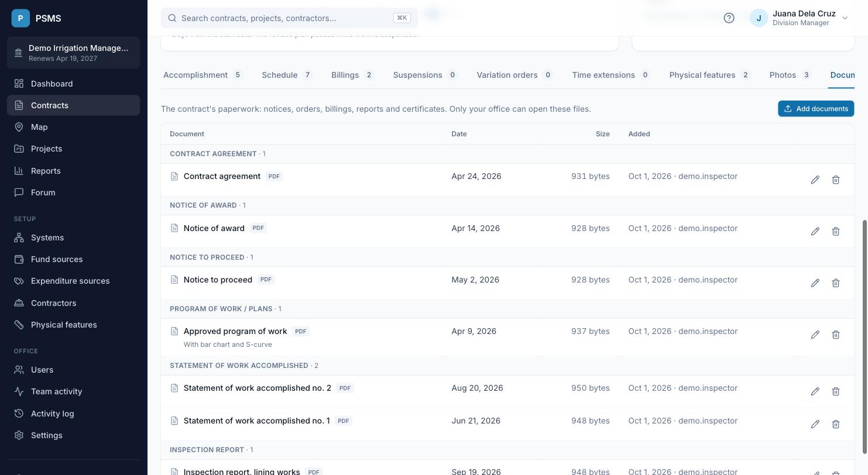Viewport: 868px width, 475px height.
Task: Click the Add documents button
Action: [x=816, y=109]
